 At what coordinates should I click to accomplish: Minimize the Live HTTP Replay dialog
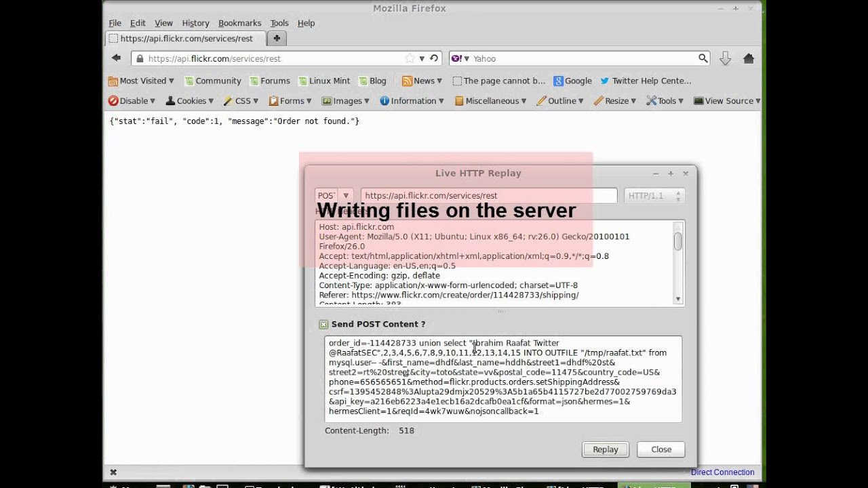point(656,174)
